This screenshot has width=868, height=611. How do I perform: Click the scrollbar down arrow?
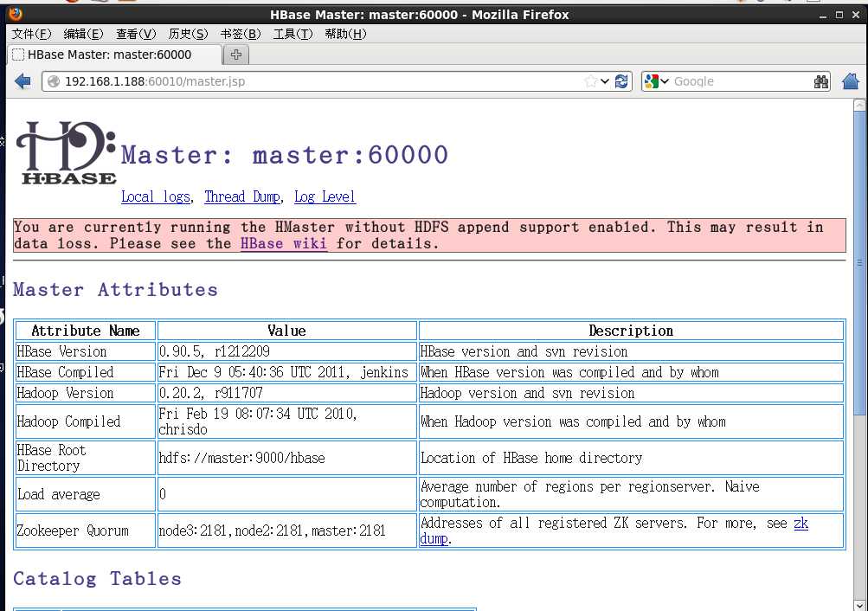(859, 604)
